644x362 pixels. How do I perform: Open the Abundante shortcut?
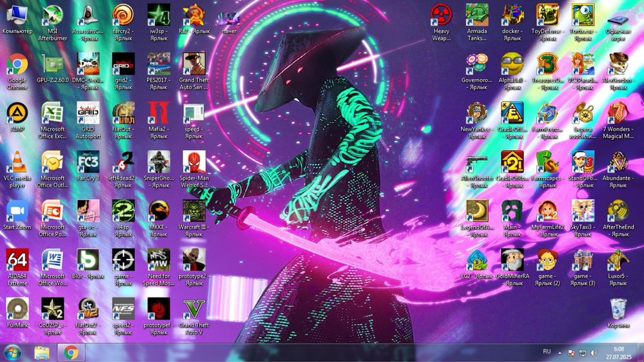click(x=618, y=162)
